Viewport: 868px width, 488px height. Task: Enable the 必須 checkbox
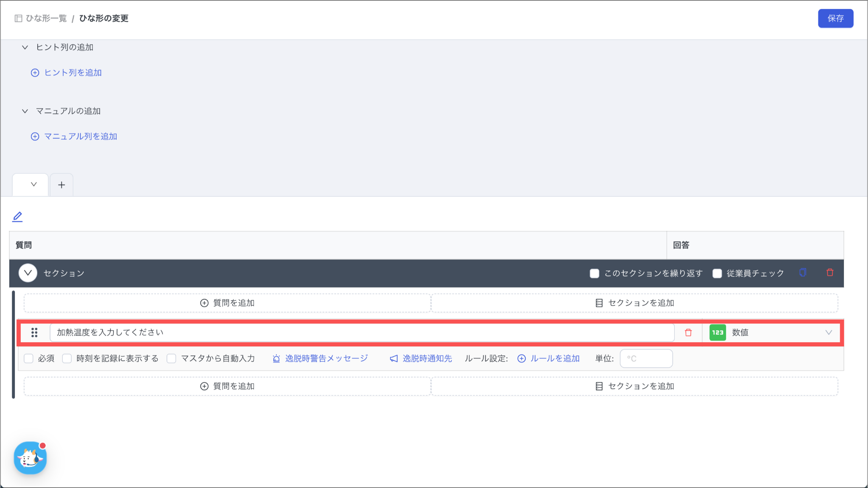[x=29, y=359]
